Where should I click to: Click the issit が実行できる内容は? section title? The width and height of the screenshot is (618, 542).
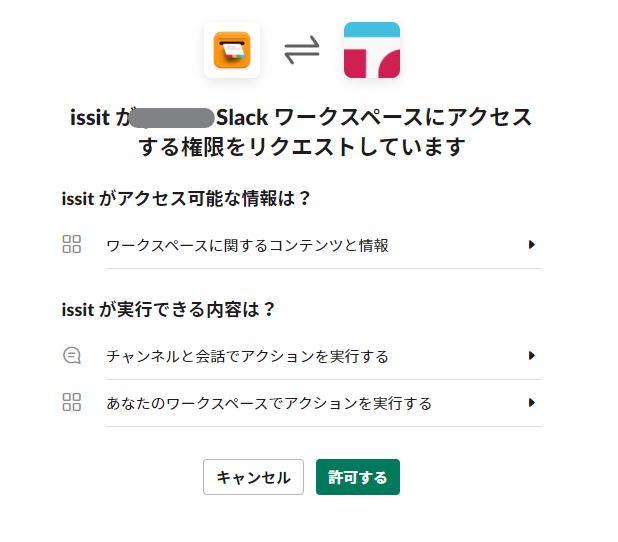pos(168,309)
